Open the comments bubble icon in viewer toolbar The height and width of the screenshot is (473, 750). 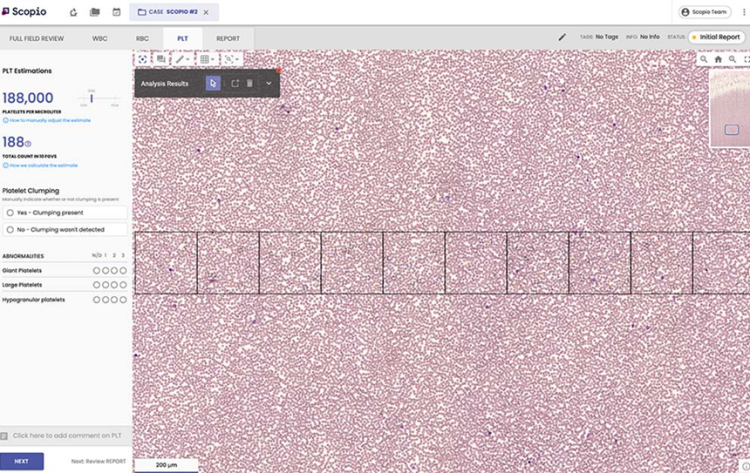(x=161, y=59)
